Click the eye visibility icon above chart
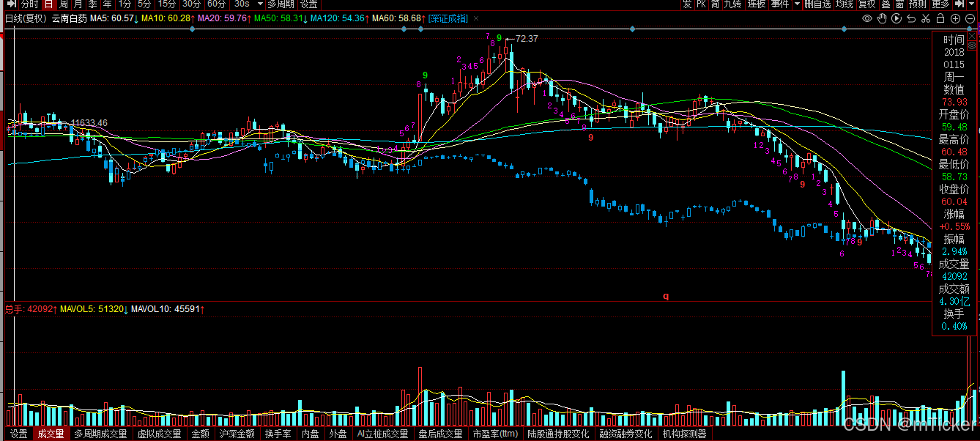The height and width of the screenshot is (441, 980). click(867, 18)
